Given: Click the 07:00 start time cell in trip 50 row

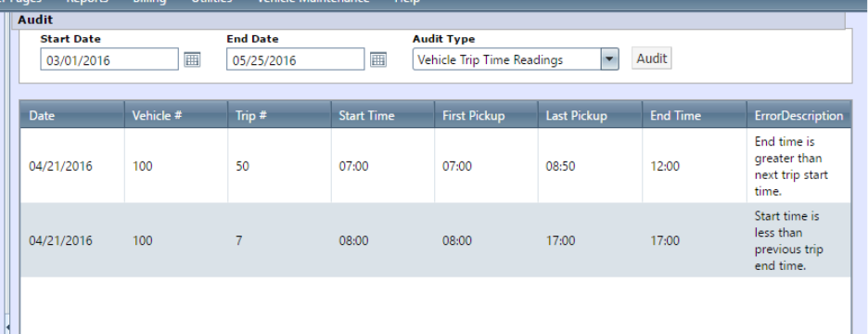Looking at the screenshot, I should click(383, 166).
